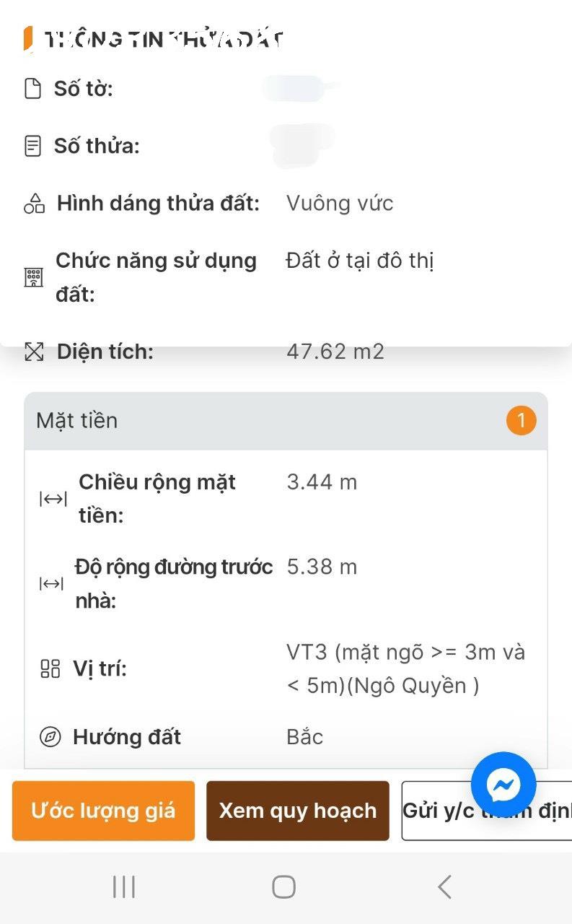Tap the list icon beside Số thửa
Image resolution: width=572 pixels, height=924 pixels.
[32, 146]
